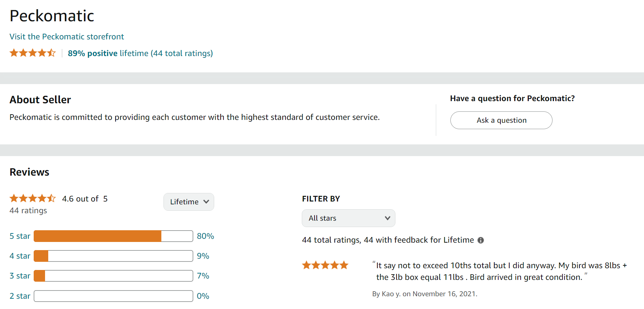The height and width of the screenshot is (309, 644).
Task: Click the star rating icons in Reviews summary
Action: click(33, 198)
